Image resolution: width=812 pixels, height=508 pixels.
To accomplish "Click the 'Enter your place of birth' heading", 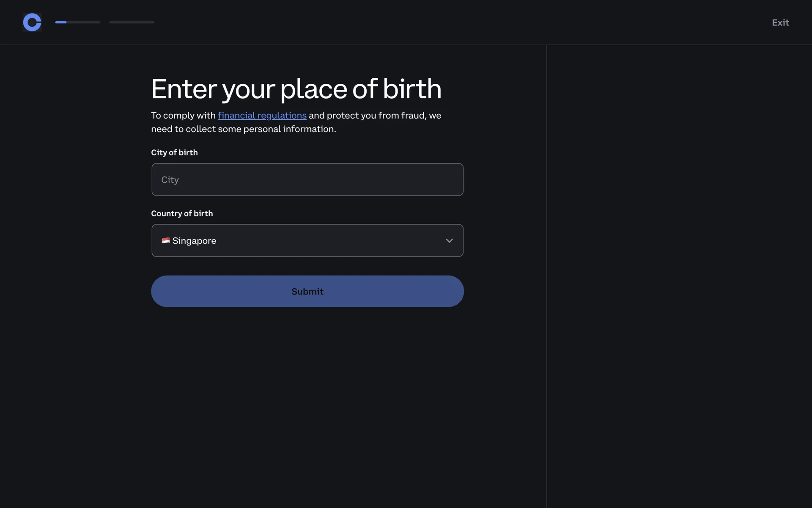I will 296,89.
